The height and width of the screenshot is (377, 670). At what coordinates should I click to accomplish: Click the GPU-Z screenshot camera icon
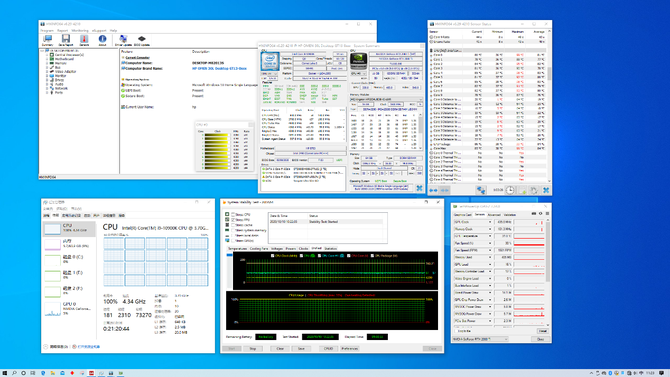534,214
